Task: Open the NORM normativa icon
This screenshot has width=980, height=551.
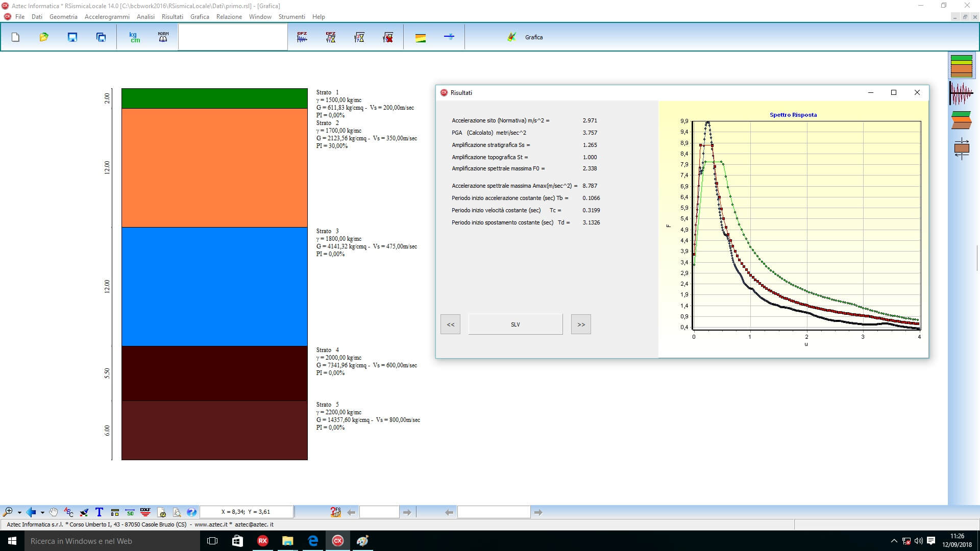Action: [163, 37]
